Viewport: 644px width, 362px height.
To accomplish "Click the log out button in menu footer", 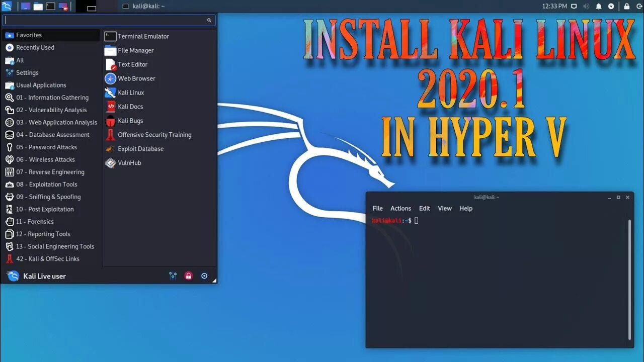I will [204, 276].
